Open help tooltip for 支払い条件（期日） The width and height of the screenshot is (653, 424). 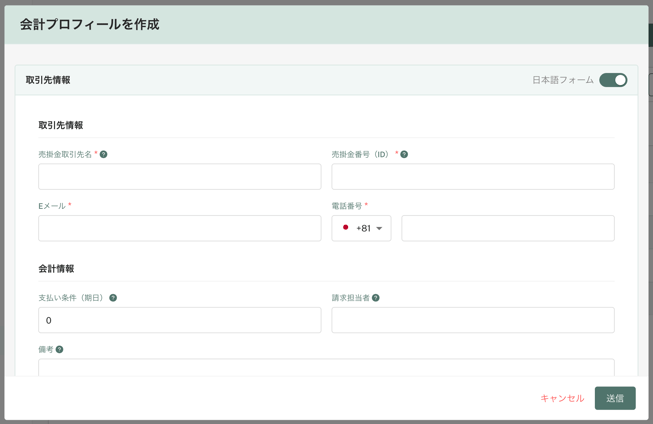(x=113, y=298)
